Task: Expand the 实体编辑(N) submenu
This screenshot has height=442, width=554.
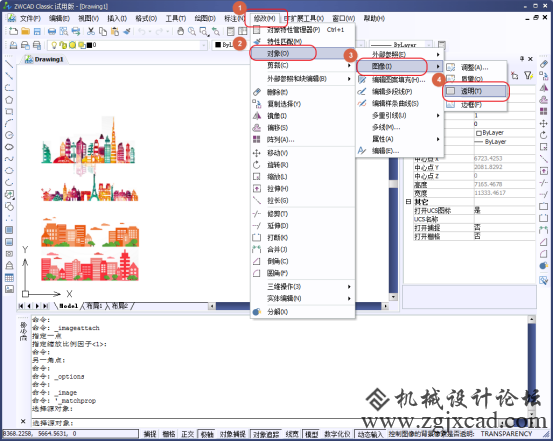Action: point(301,299)
